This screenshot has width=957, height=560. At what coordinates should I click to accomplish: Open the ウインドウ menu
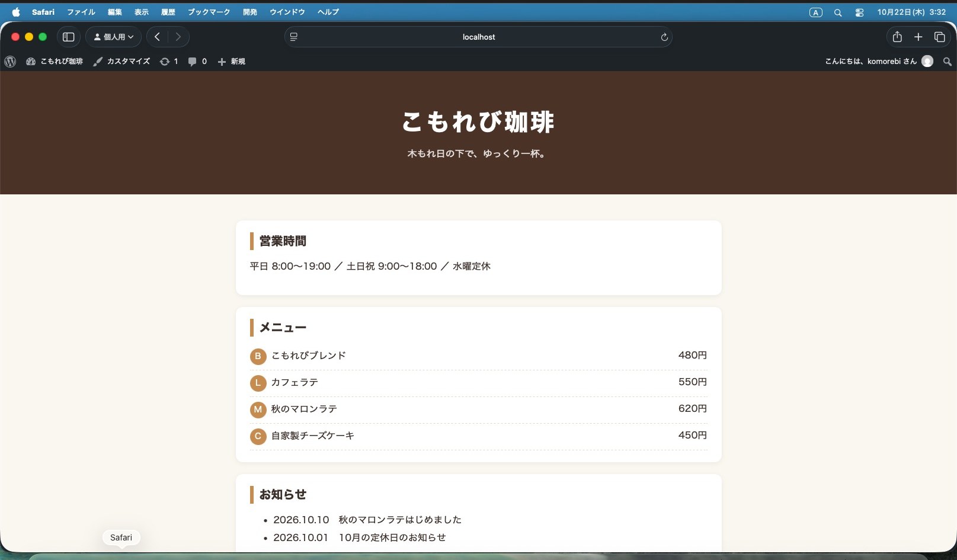[287, 12]
